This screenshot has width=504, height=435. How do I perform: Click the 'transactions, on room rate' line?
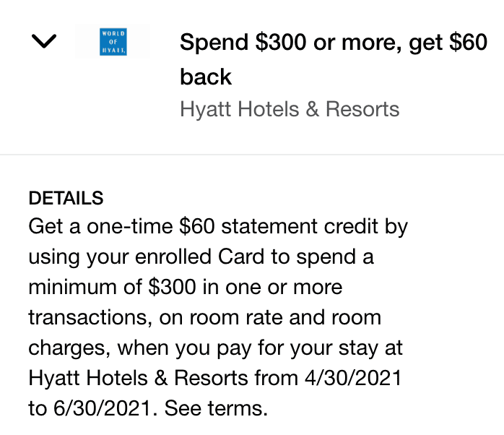pos(205,317)
